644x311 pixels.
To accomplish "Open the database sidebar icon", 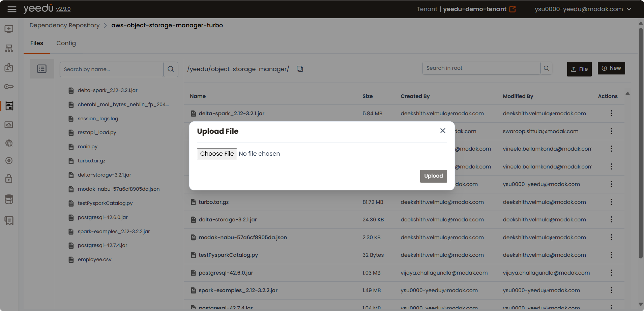I will [9, 199].
